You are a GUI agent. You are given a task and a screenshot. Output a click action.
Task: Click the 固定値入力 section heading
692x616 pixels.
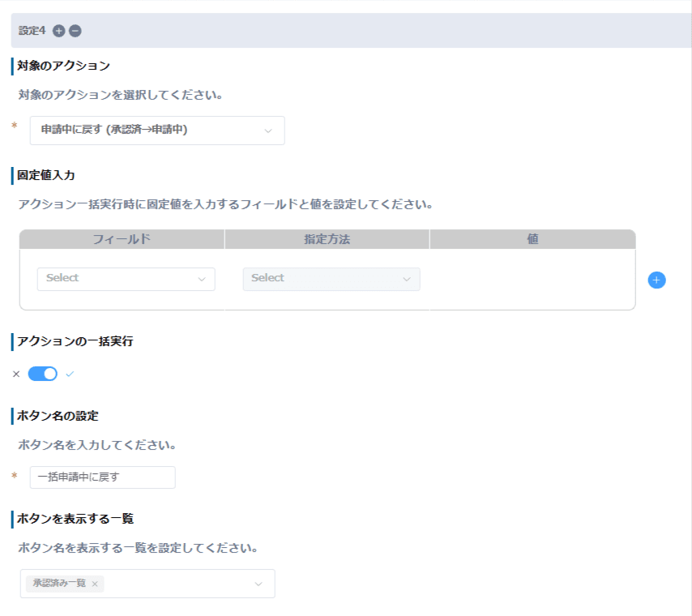coord(46,175)
